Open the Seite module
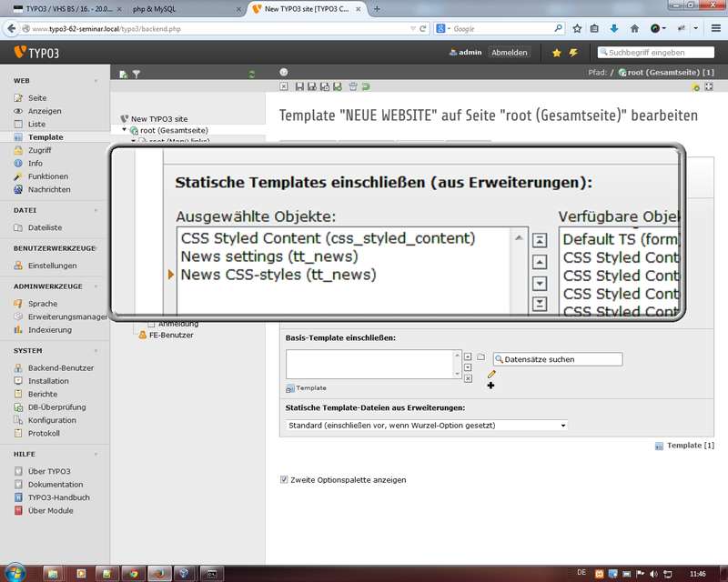 [36, 98]
